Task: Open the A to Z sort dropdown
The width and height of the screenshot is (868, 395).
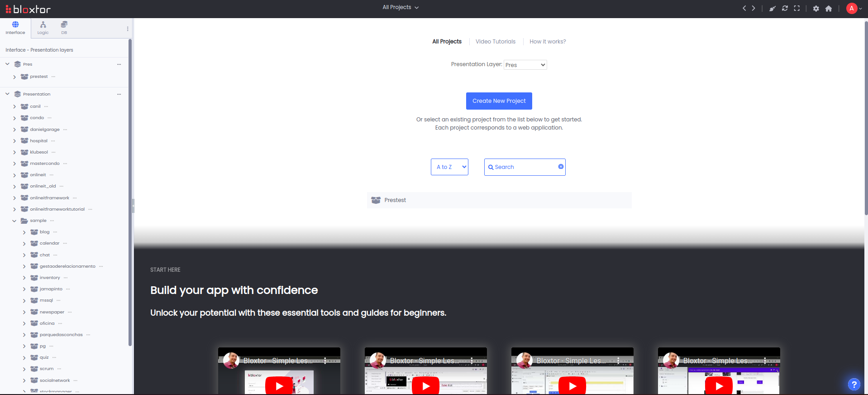Action: tap(449, 167)
